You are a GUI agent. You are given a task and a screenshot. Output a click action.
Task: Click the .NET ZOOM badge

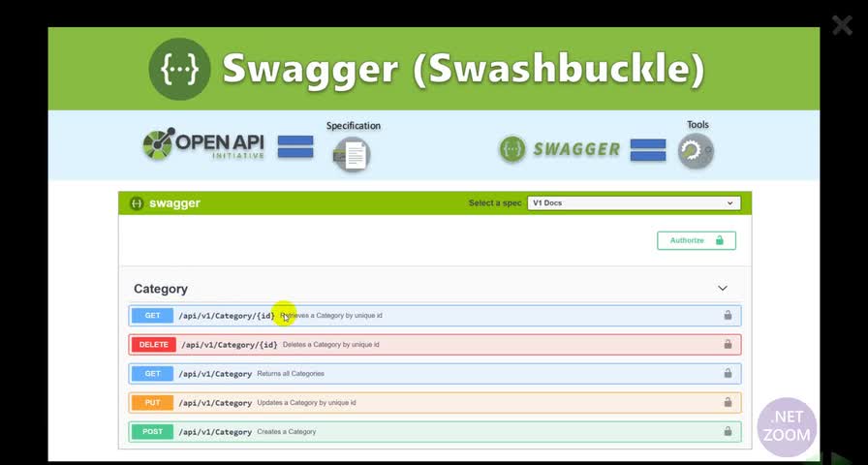point(787,427)
